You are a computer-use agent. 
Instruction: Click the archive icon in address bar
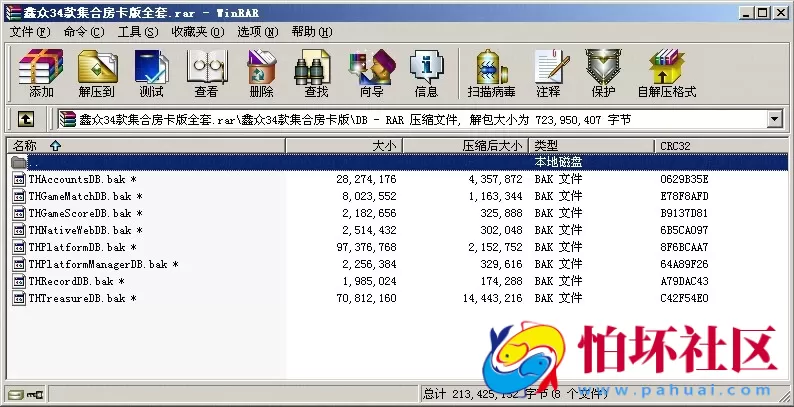pos(67,119)
